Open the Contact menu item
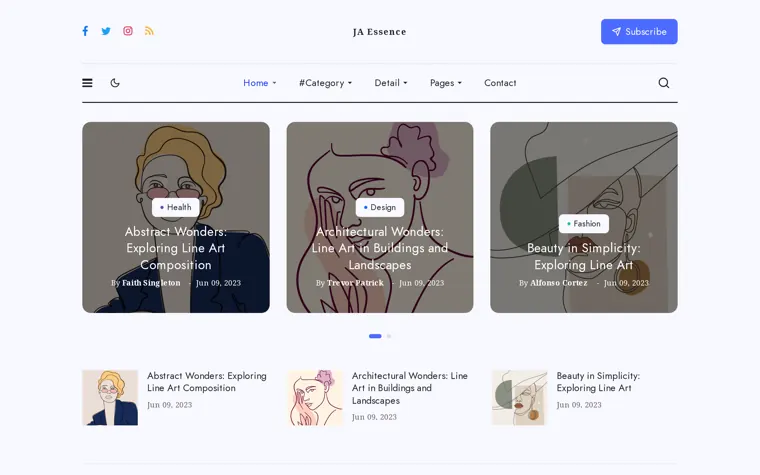 point(500,83)
